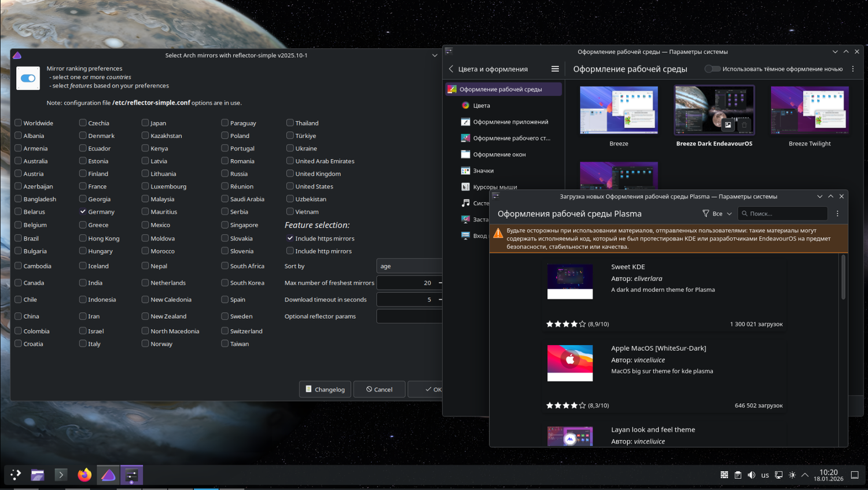Click the Оформление окон icon in sidebar
The image size is (868, 490).
465,154
